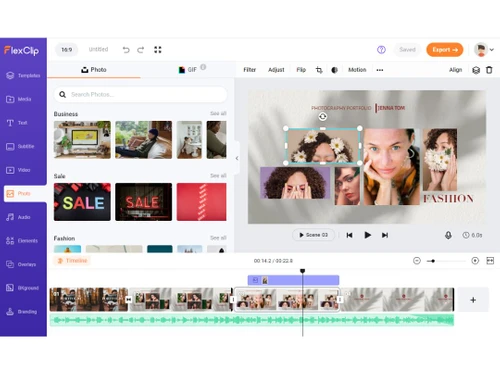
Task: Open the Flip menu
Action: point(301,70)
